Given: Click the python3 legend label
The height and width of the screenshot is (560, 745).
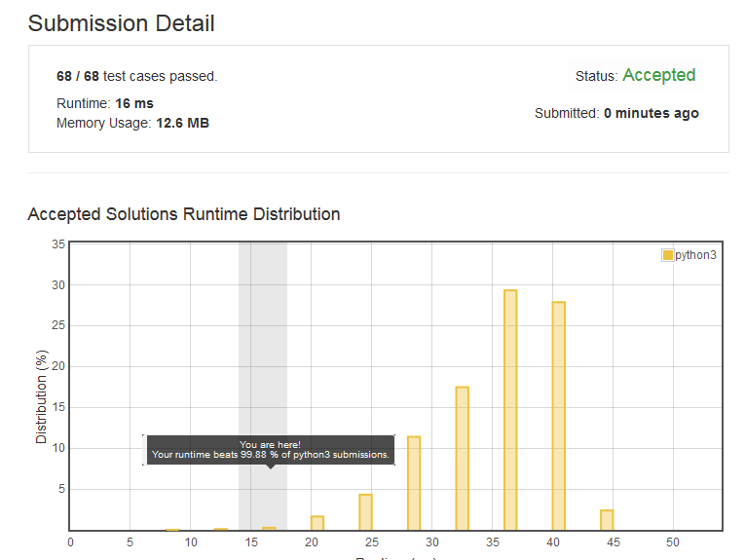Looking at the screenshot, I should point(695,255).
